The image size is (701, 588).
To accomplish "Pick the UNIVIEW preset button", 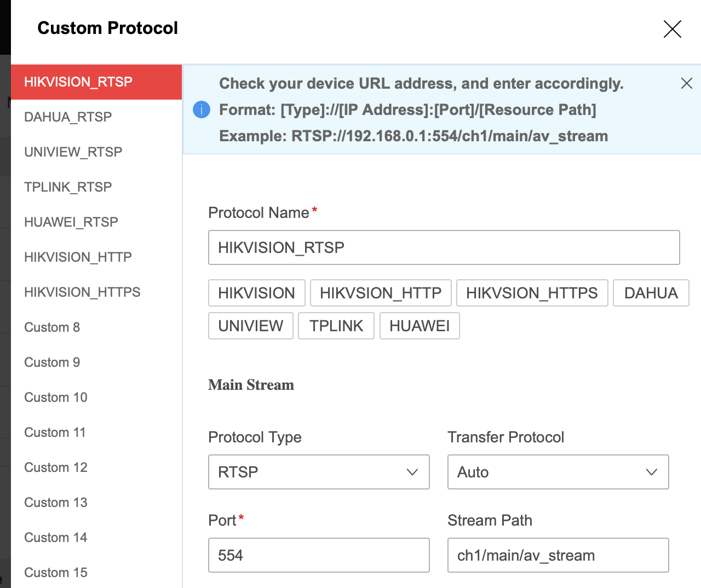I will click(x=250, y=326).
